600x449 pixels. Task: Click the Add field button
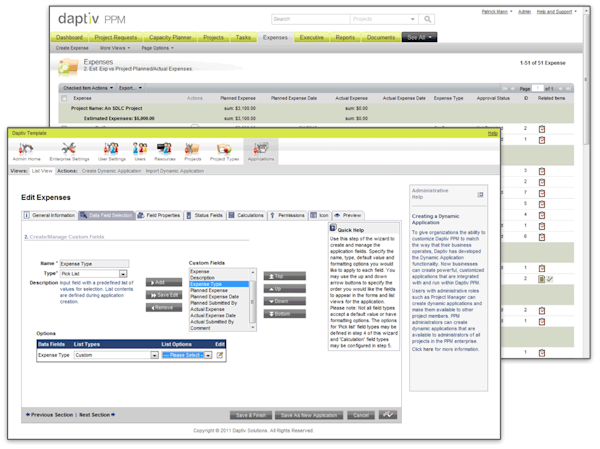[x=164, y=282]
